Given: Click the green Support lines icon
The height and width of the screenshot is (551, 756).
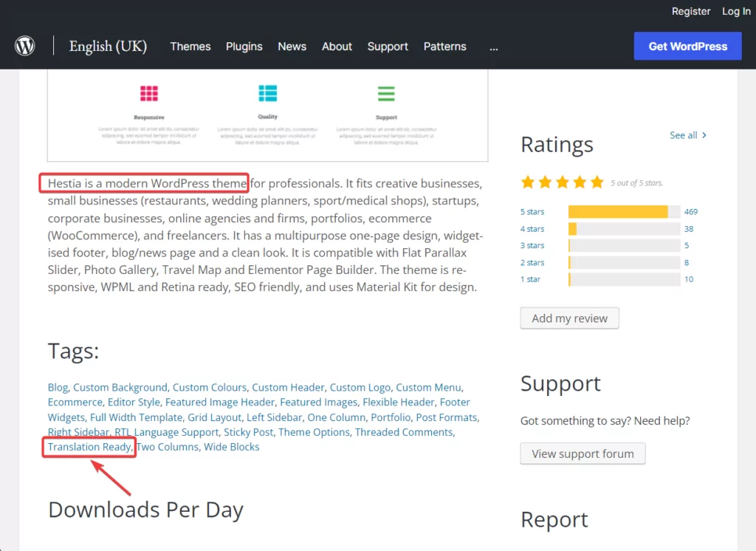Looking at the screenshot, I should click(x=386, y=93).
